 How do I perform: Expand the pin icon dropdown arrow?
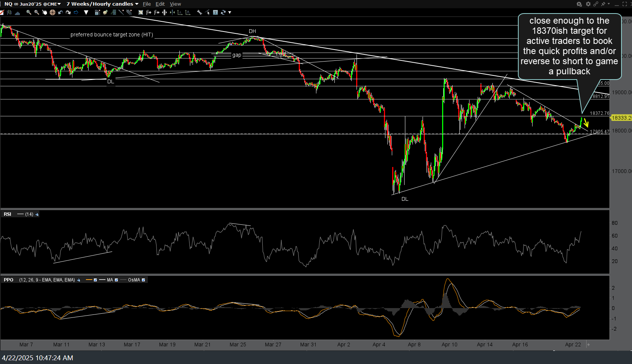pyautogui.click(x=609, y=4)
